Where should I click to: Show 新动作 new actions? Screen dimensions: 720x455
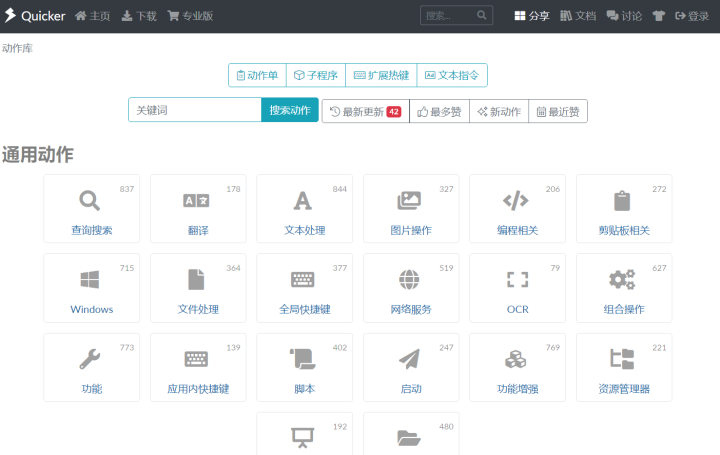[499, 112]
